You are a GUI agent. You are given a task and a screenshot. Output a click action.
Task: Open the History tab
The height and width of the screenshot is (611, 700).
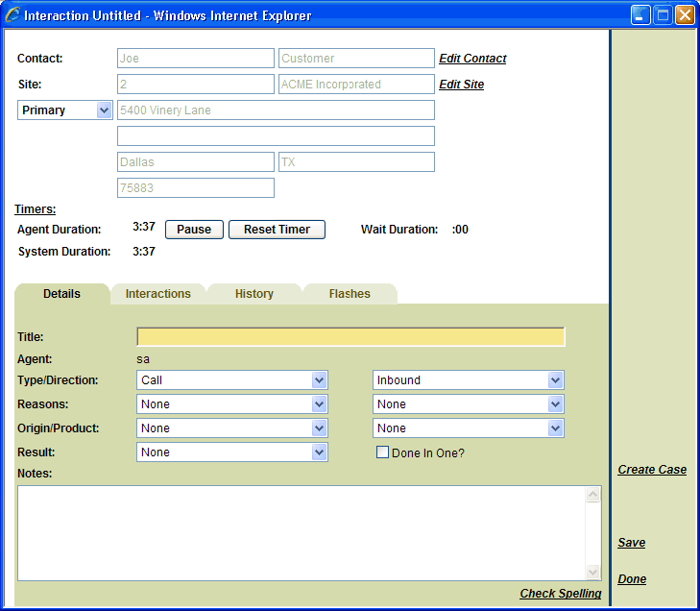254,293
